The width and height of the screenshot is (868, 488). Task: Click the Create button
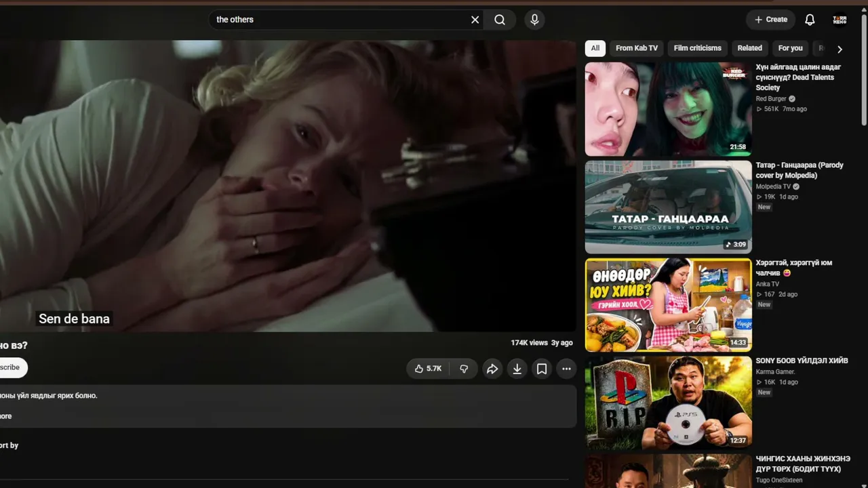pyautogui.click(x=771, y=20)
